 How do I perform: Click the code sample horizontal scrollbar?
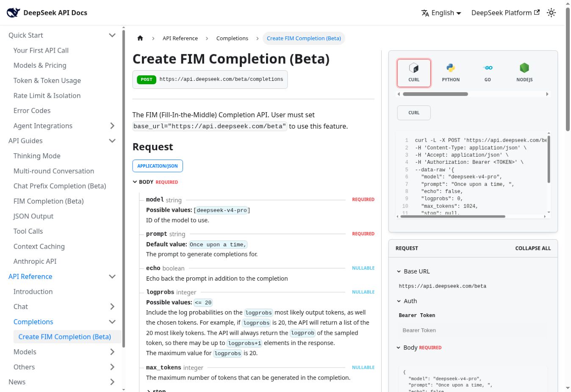(x=452, y=216)
